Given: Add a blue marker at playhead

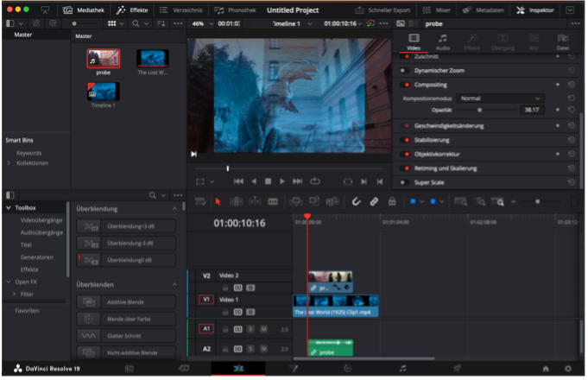Looking at the screenshot, I should click(x=433, y=202).
